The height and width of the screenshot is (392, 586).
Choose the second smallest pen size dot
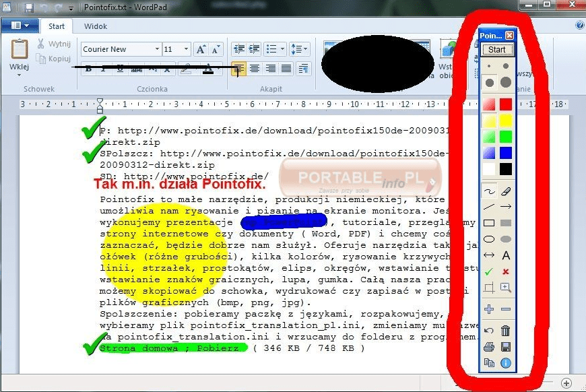506,66
